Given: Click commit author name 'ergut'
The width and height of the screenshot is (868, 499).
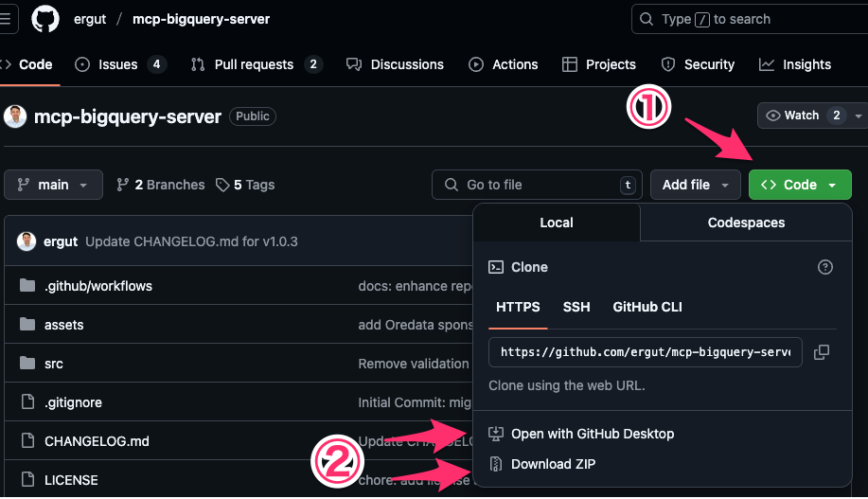Looking at the screenshot, I should pos(61,241).
